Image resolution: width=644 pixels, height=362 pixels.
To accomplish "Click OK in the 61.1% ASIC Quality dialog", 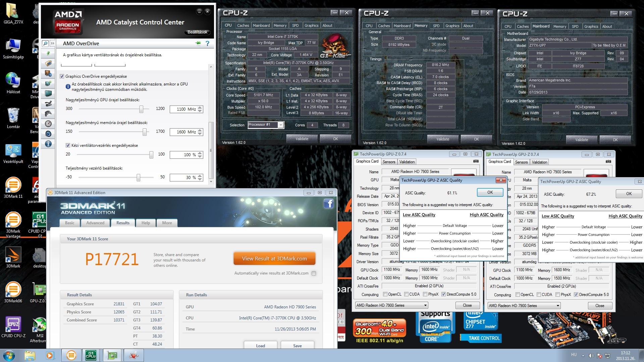I will [490, 192].
